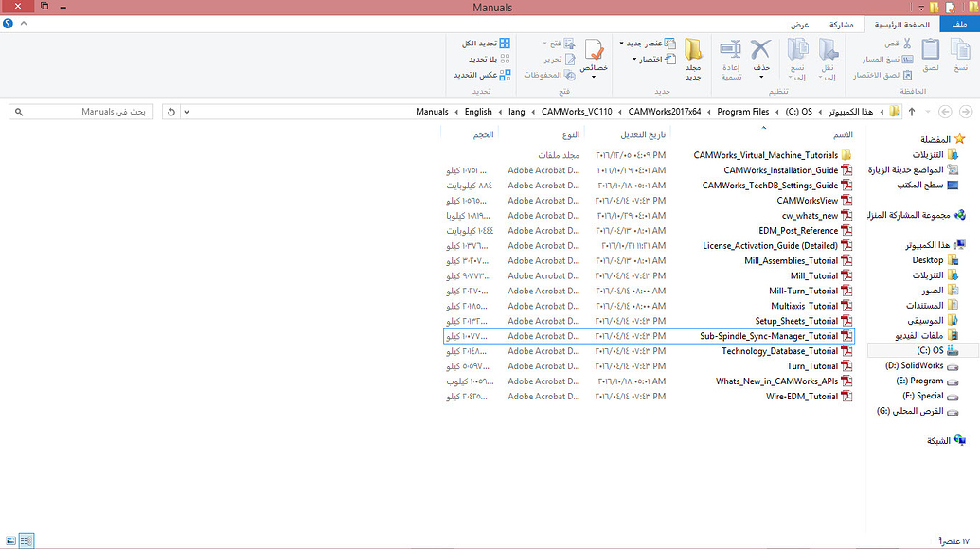Open the File (ملف) tab
This screenshot has width=980, height=549.
click(x=959, y=25)
